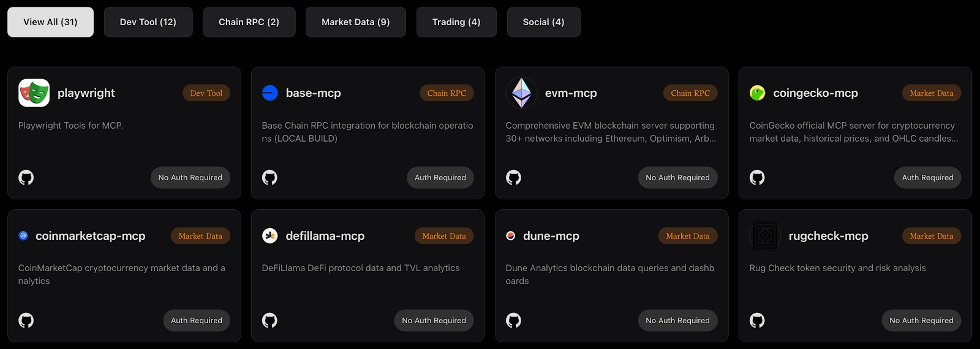
Task: Open coingecko-mcp GitHub icon link
Action: click(757, 178)
